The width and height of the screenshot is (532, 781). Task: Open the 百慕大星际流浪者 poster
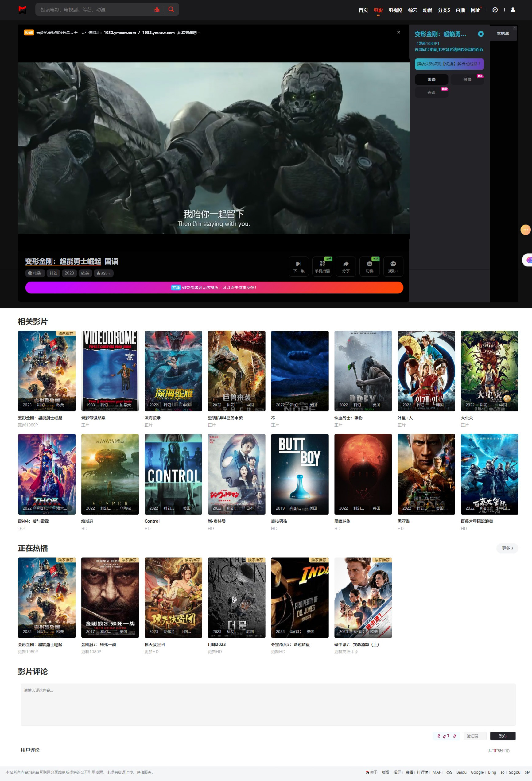click(490, 474)
